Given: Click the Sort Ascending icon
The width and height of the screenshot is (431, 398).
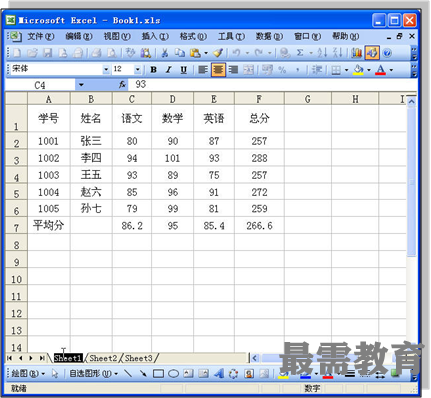Looking at the screenshot, I should (322, 53).
